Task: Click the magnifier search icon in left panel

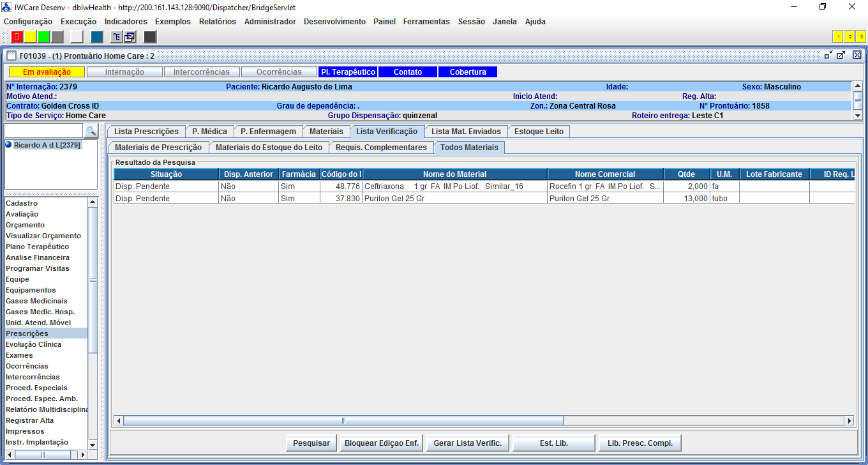Action: click(x=91, y=132)
